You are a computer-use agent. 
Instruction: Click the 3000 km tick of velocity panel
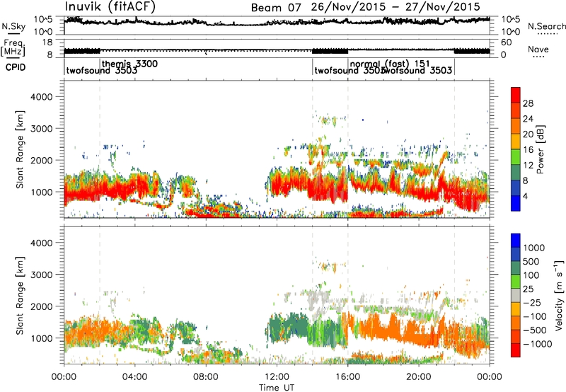coord(41,275)
